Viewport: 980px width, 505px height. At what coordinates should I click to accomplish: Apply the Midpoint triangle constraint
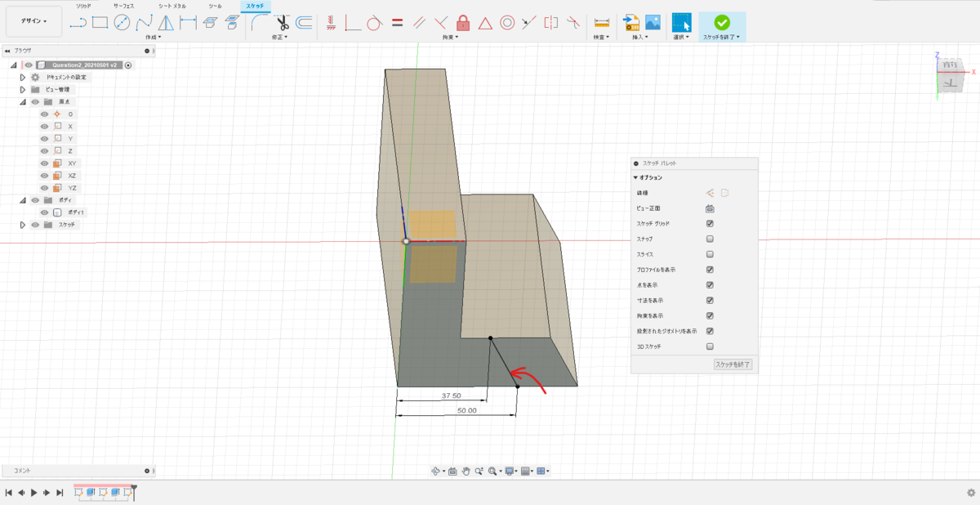pyautogui.click(x=485, y=22)
